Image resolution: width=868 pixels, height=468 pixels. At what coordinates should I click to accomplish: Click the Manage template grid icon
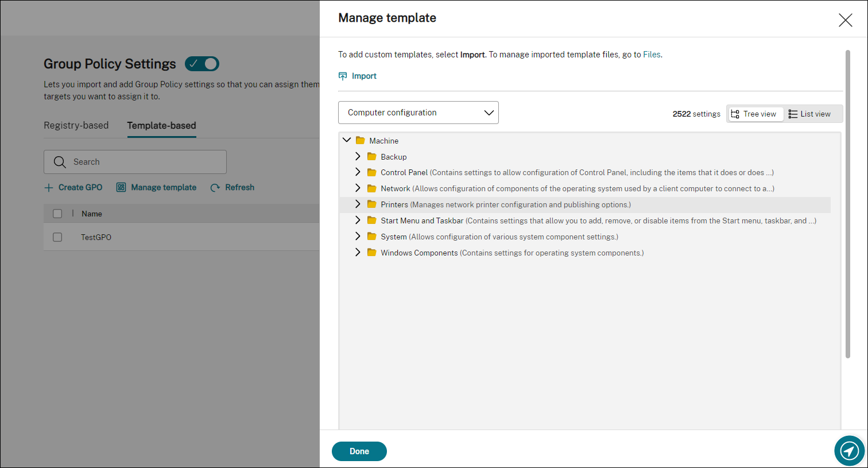click(x=121, y=187)
